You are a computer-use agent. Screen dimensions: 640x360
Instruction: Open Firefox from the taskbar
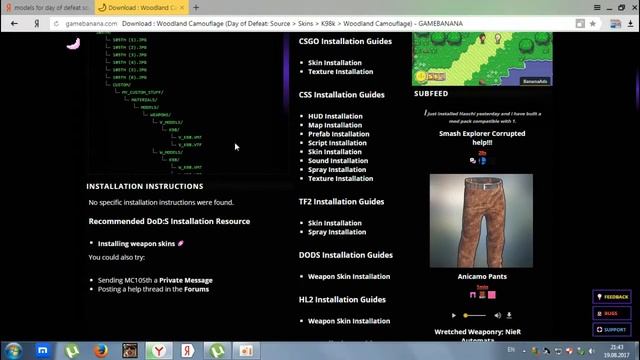101,351
